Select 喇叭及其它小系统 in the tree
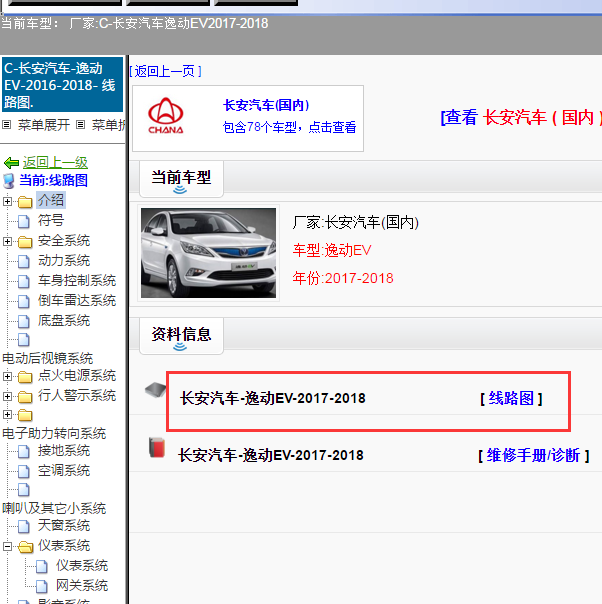The height and width of the screenshot is (604, 602). 54,508
